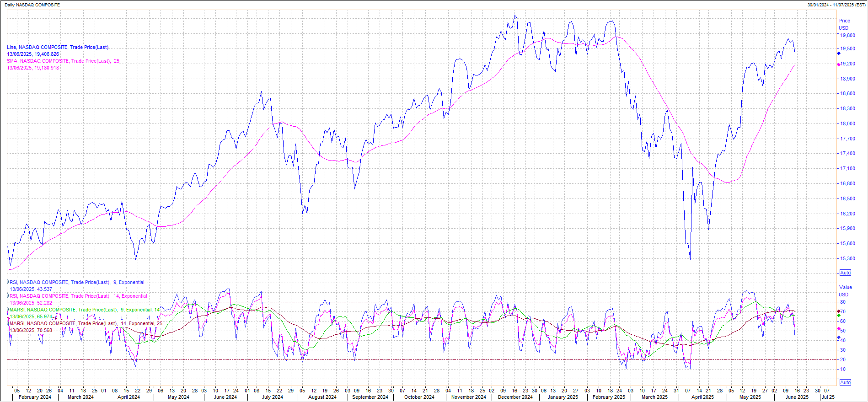Viewport: 868px width, 402px height.
Task: Toggle Auto scaling on the RSI panel
Action: coord(845,382)
